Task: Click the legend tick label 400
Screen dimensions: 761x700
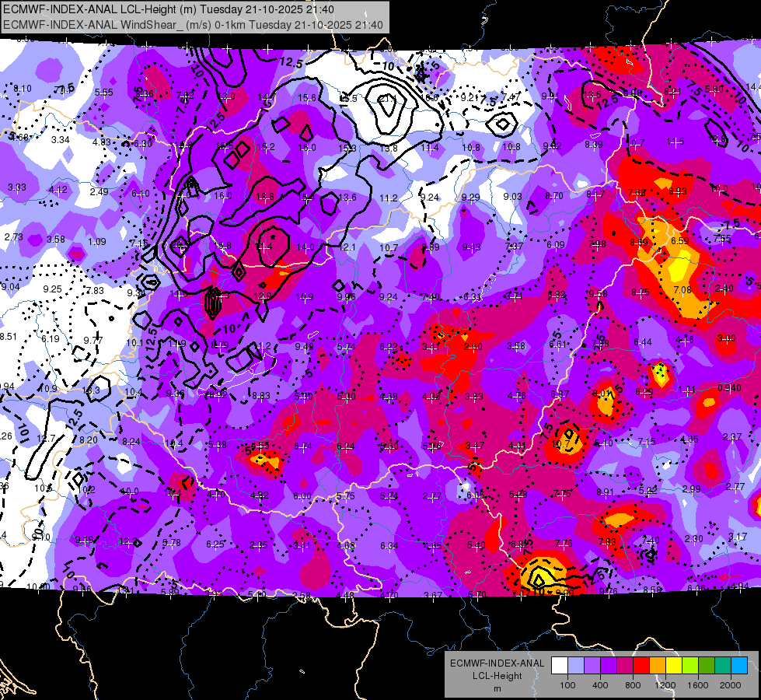Action: tap(600, 685)
